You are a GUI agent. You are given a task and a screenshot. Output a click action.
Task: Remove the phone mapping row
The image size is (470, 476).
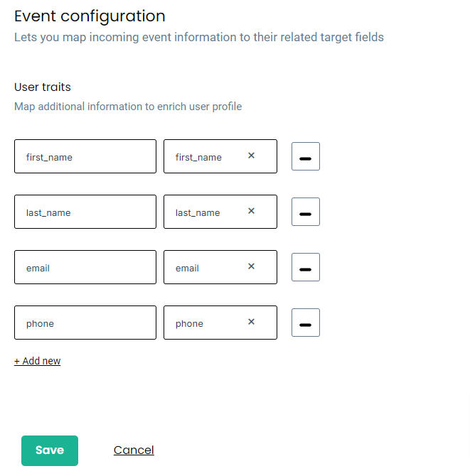pos(306,323)
